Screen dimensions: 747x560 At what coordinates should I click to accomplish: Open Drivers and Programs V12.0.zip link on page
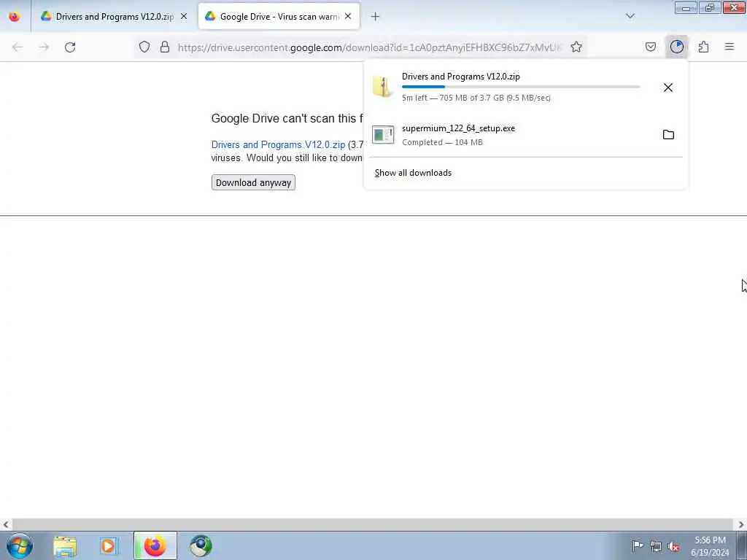click(278, 145)
